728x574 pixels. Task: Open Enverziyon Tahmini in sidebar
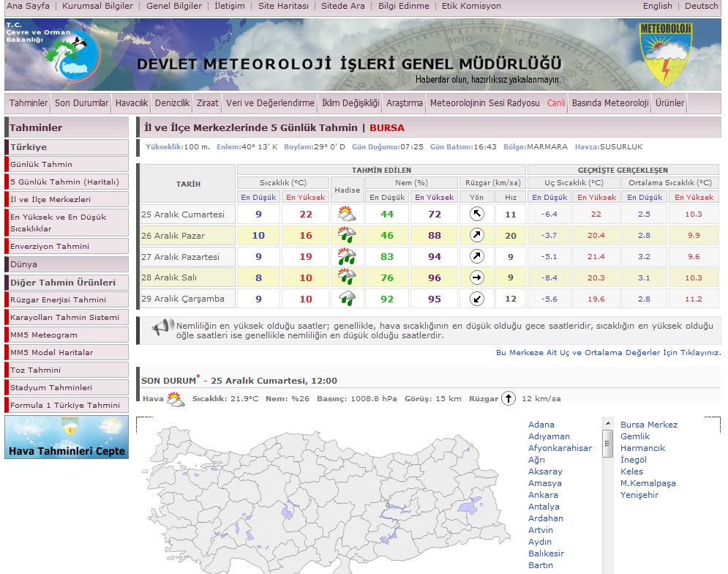(67, 246)
